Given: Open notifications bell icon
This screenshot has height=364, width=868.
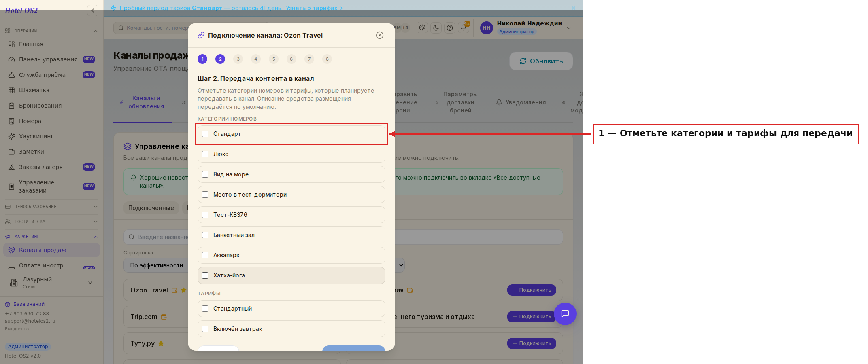Looking at the screenshot, I should [x=464, y=28].
